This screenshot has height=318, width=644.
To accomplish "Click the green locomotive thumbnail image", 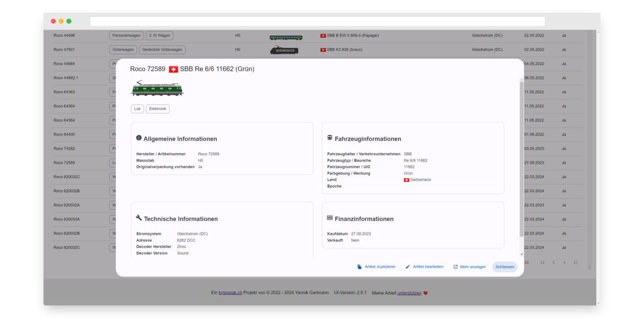I will point(157,89).
